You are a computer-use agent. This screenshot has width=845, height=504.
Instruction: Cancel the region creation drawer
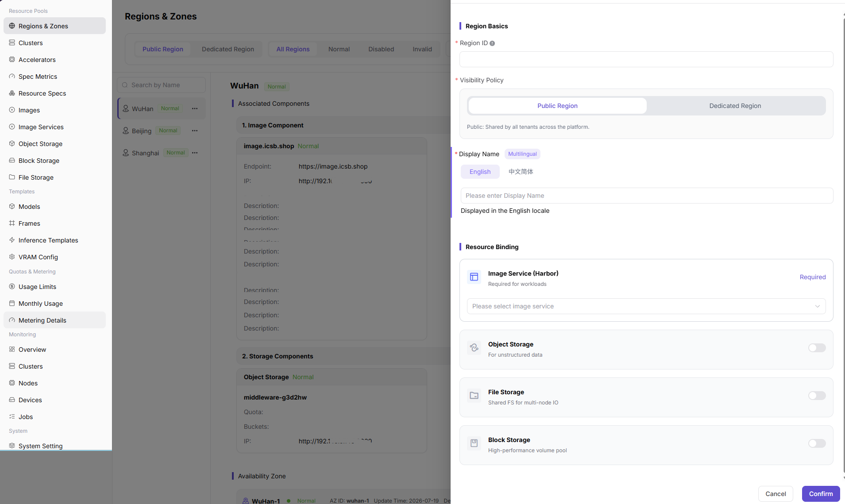coord(776,494)
